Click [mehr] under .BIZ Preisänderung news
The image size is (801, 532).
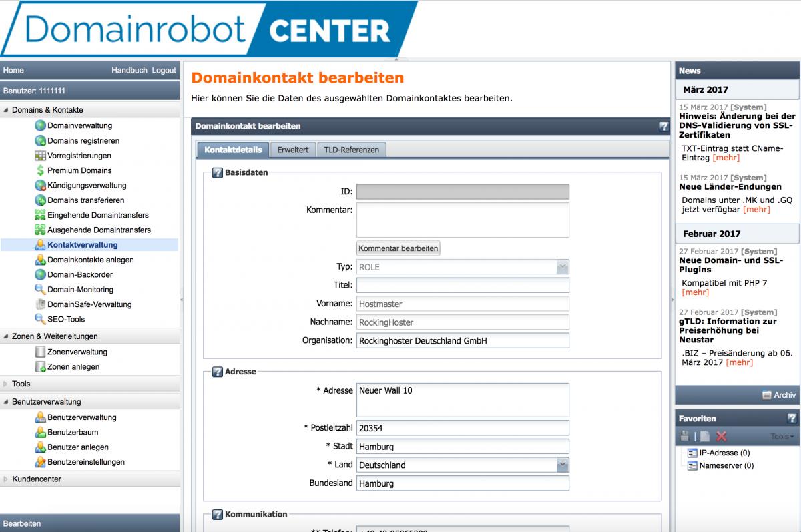739,362
